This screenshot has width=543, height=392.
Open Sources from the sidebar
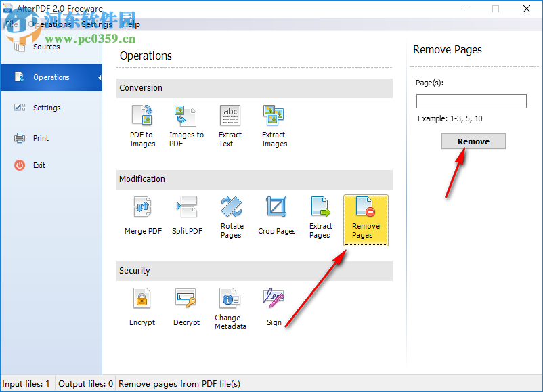point(46,47)
